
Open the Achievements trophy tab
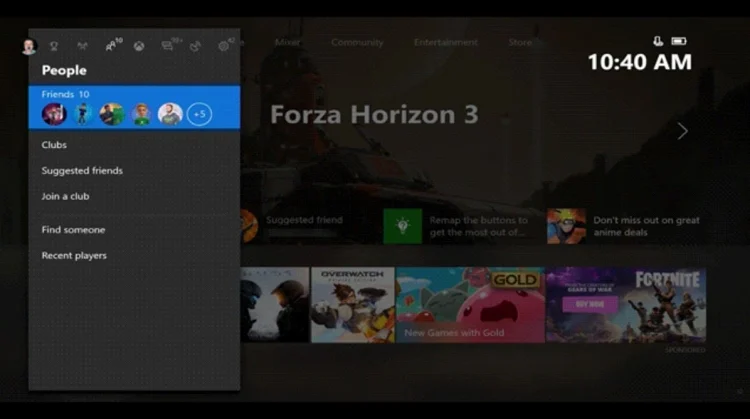(x=54, y=46)
